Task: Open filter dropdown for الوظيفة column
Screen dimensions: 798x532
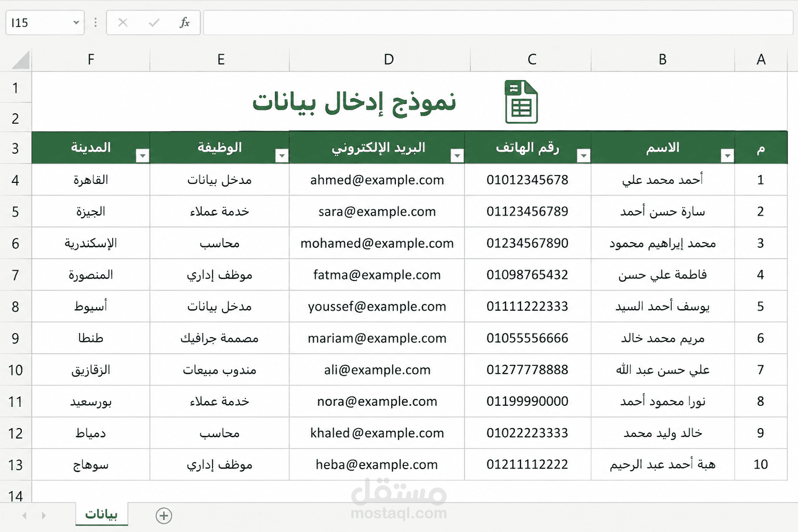Action: [x=282, y=155]
